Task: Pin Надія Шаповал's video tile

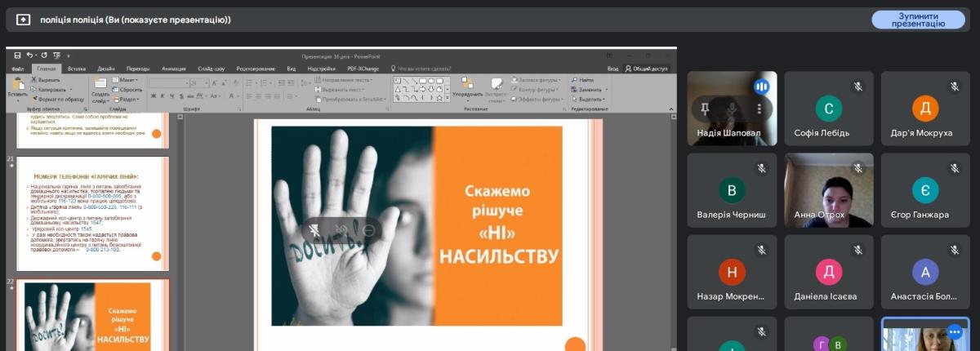Action: click(705, 109)
